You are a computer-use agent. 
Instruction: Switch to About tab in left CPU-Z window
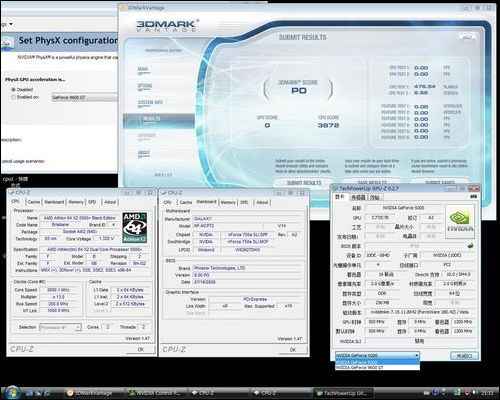[110, 202]
